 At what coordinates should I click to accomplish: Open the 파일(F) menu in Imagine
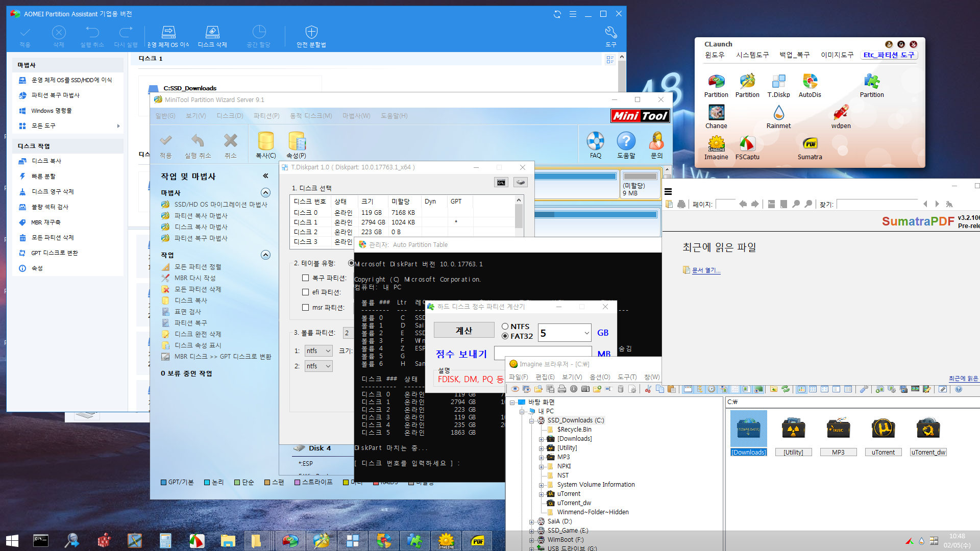pyautogui.click(x=518, y=377)
